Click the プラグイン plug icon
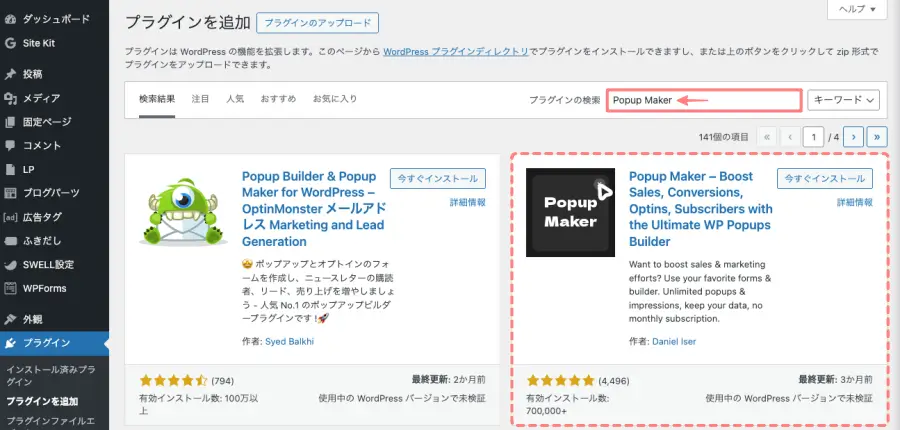900x430 pixels. click(x=10, y=343)
